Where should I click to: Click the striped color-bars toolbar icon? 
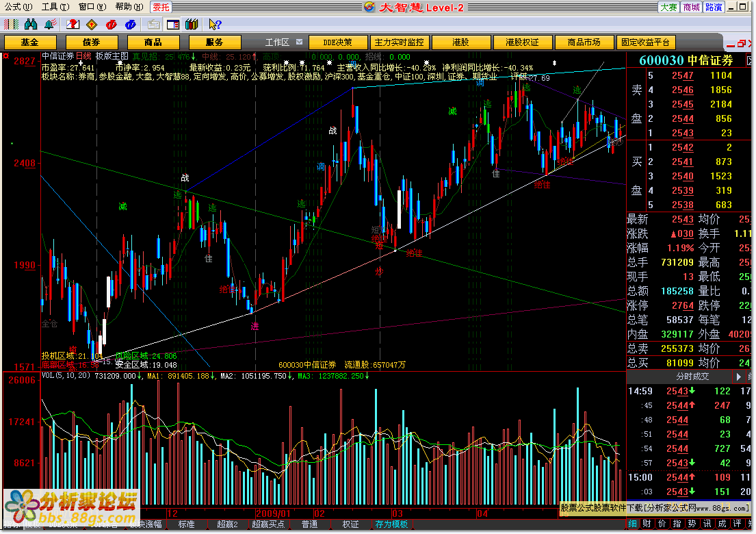(x=11, y=24)
